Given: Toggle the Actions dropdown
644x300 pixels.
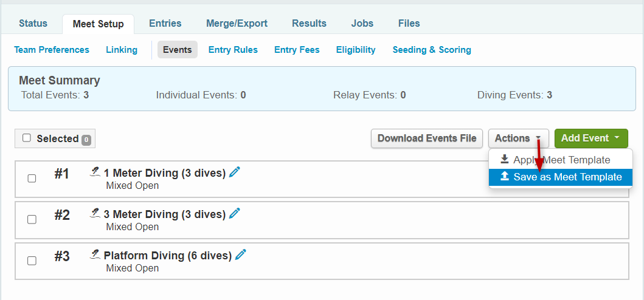Looking at the screenshot, I should pos(518,138).
